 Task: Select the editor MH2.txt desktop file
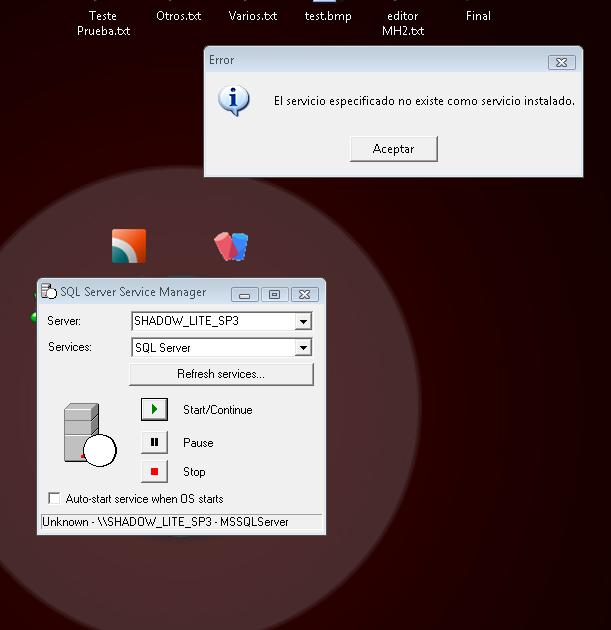click(x=403, y=23)
